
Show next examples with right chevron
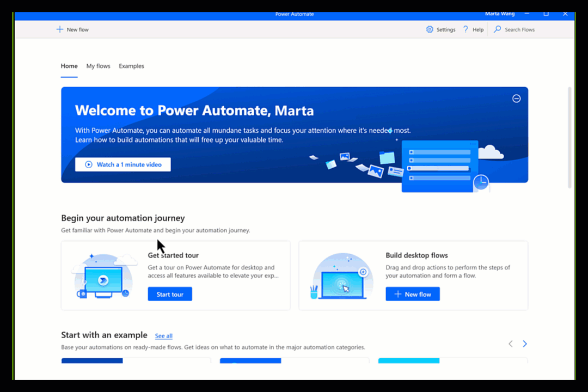click(x=525, y=344)
